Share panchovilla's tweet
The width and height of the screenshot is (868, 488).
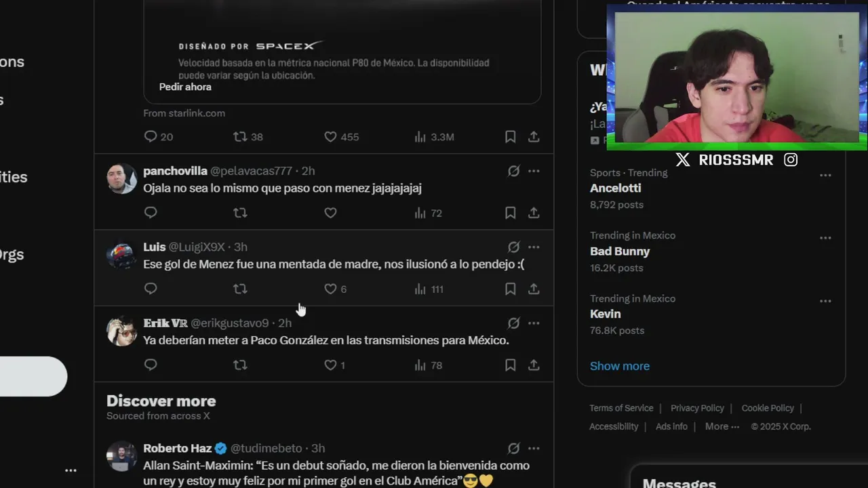(x=534, y=213)
